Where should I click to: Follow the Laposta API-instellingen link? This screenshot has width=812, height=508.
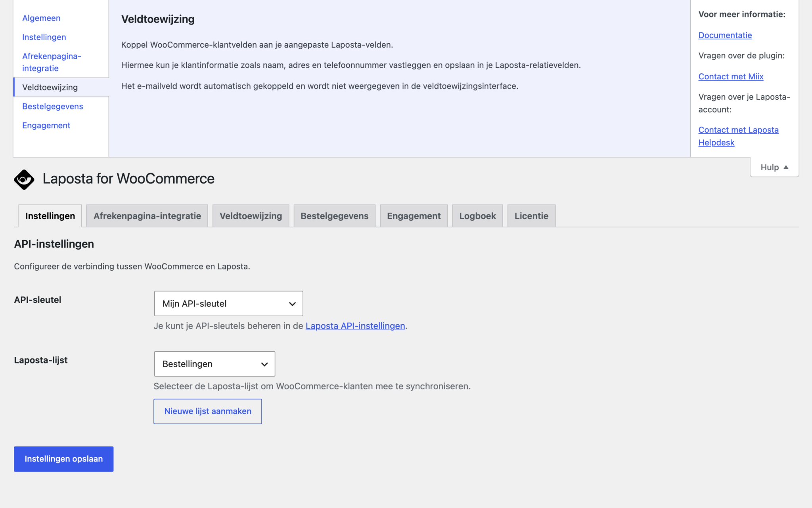355,326
